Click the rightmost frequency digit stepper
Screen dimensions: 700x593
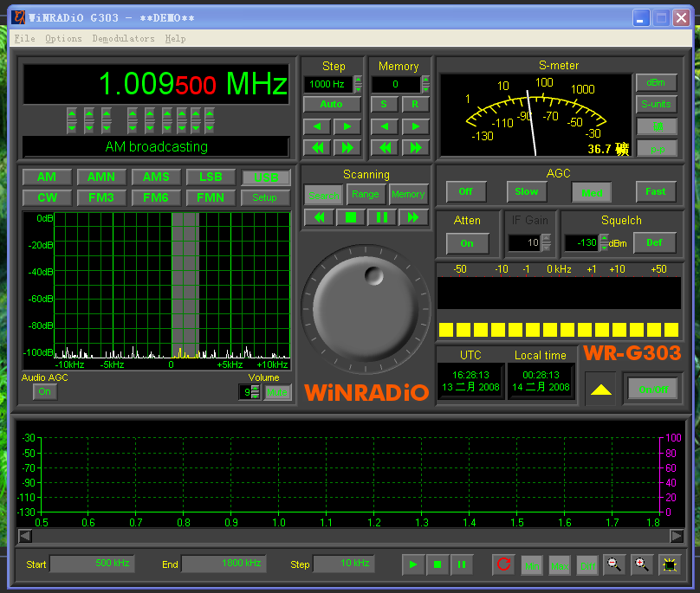pyautogui.click(x=210, y=120)
